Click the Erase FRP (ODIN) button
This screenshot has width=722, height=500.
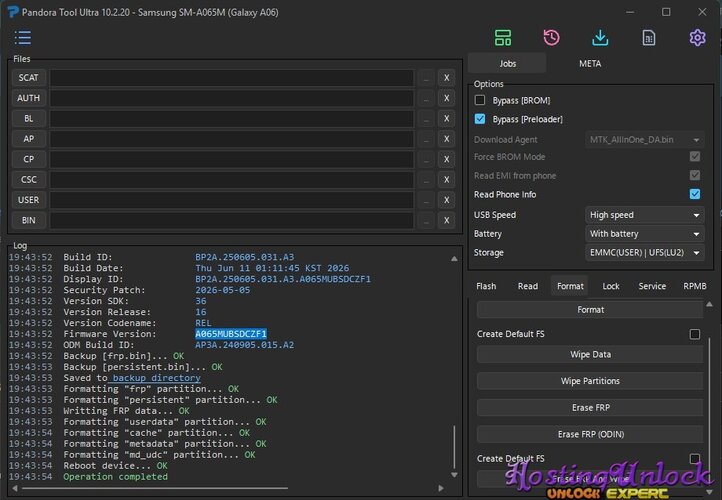(590, 435)
